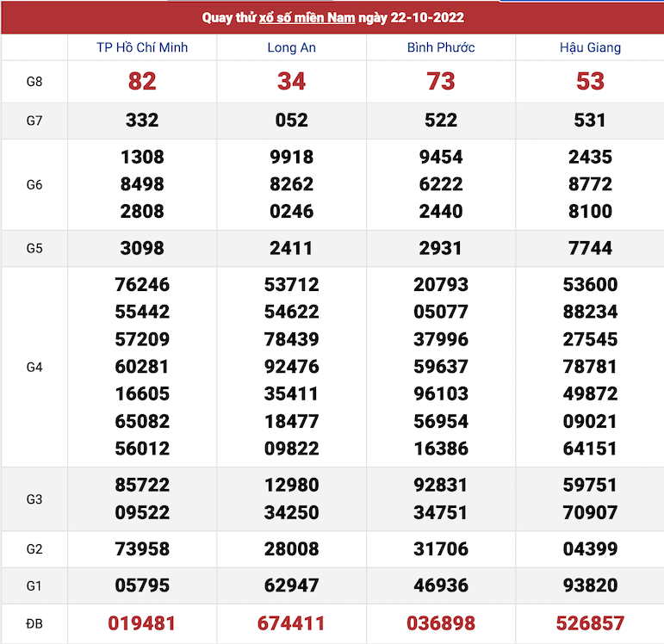664x644 pixels.
Task: Select the Bình Phước column header
Action: click(441, 47)
